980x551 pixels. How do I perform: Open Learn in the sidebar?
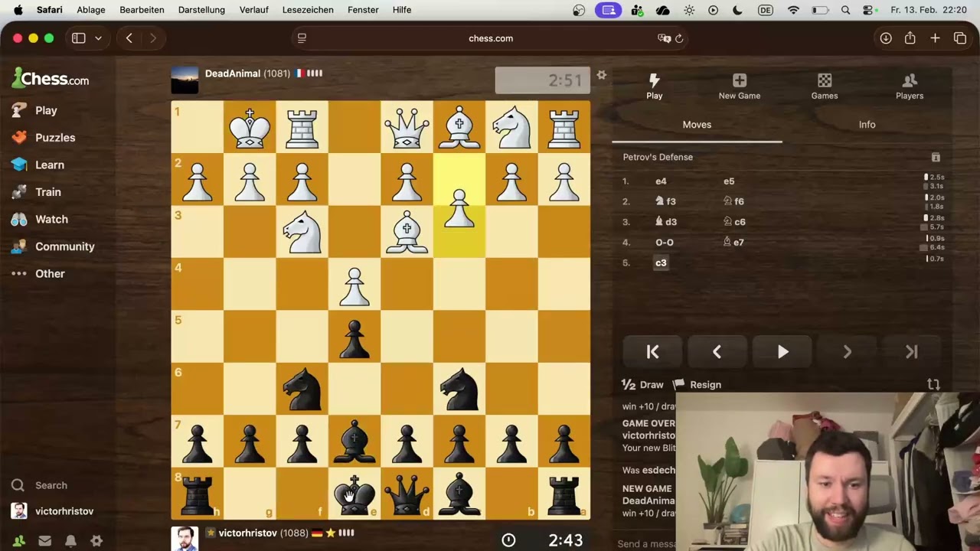[x=38, y=165]
